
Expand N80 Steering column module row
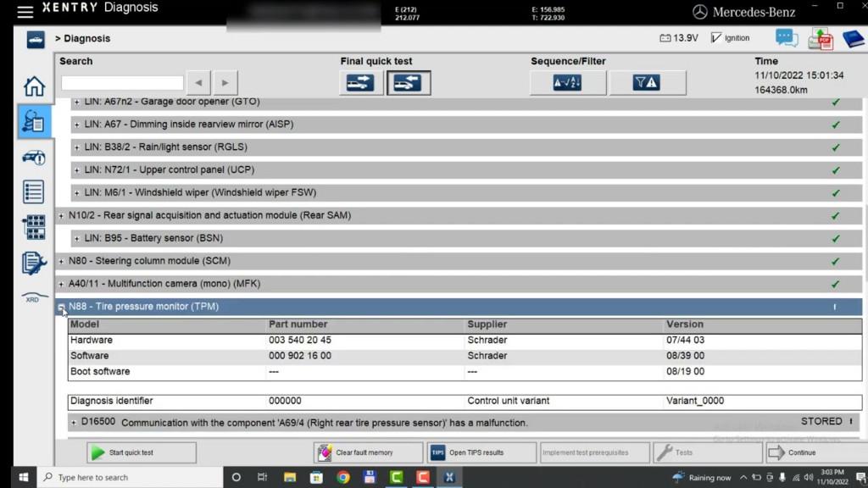[x=61, y=261]
